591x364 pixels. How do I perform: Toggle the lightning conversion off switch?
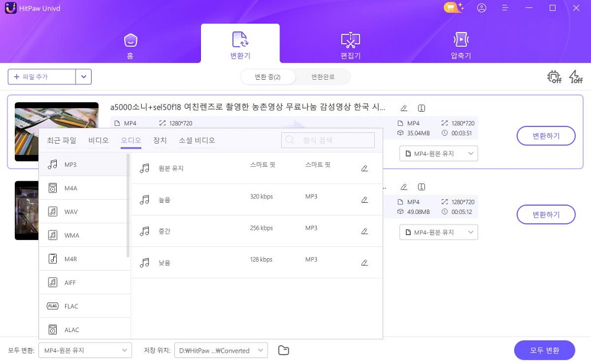pyautogui.click(x=574, y=77)
